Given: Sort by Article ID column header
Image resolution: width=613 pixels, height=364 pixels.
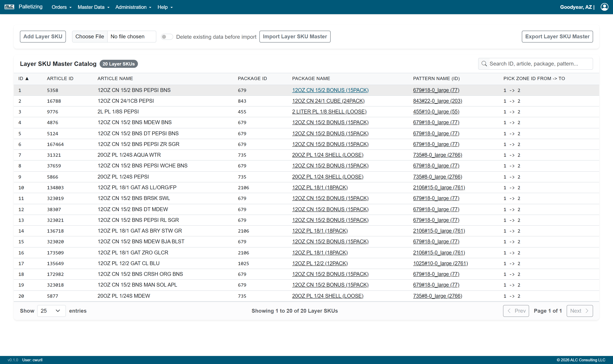Looking at the screenshot, I should pyautogui.click(x=60, y=79).
